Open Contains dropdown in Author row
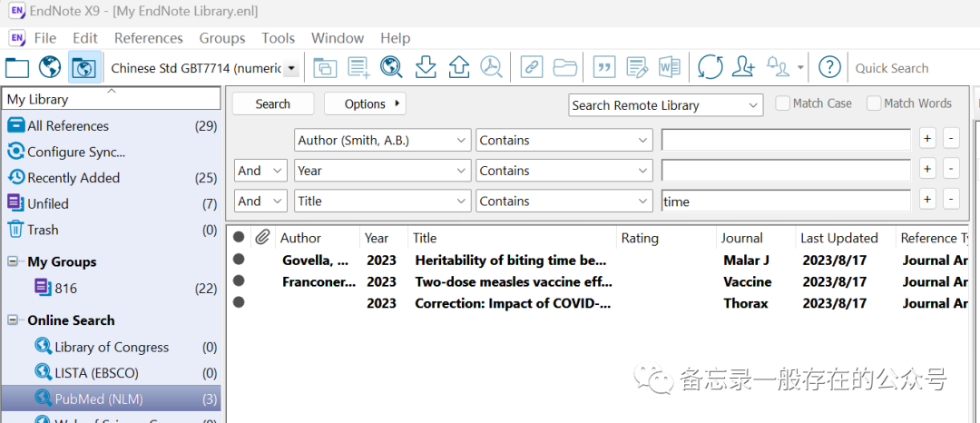 click(x=564, y=141)
